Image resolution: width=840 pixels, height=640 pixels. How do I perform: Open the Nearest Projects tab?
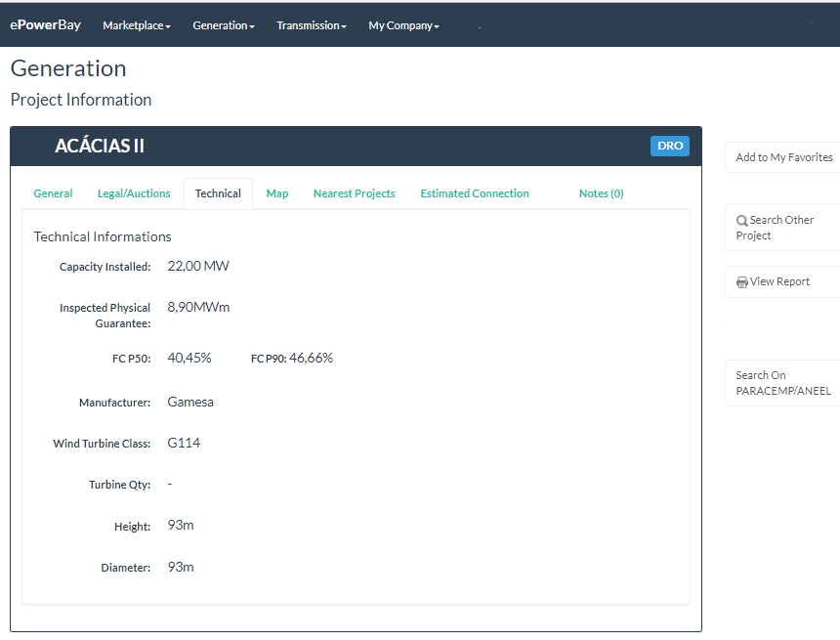355,193
